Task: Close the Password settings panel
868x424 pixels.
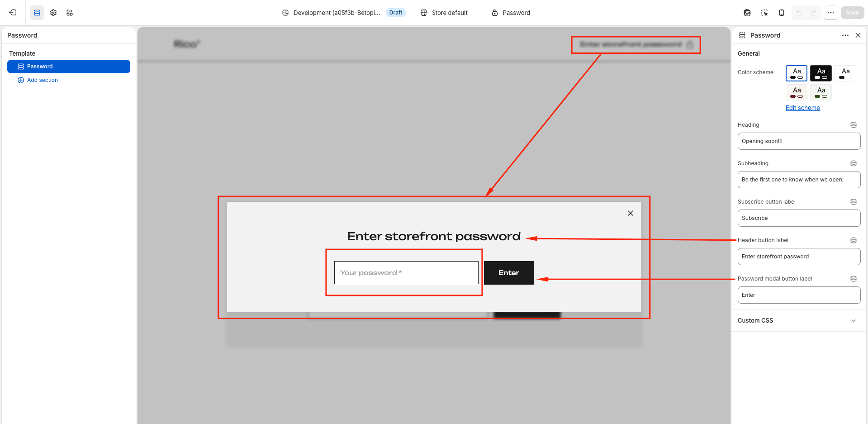Action: (x=858, y=35)
